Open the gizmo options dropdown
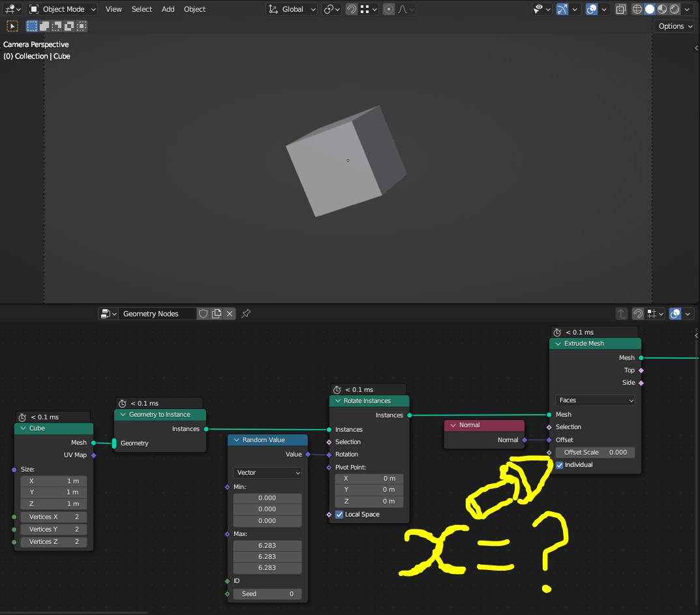The width and height of the screenshot is (700, 615). click(575, 9)
